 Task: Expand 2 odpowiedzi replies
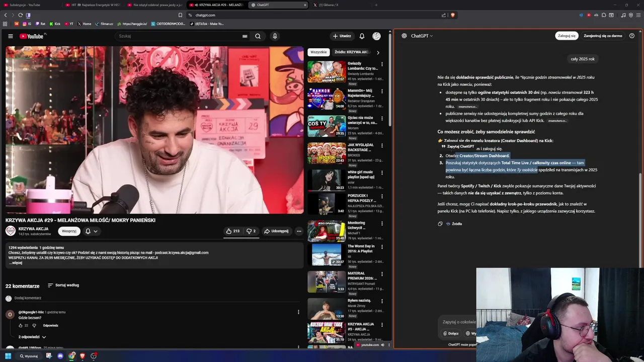(x=32, y=337)
